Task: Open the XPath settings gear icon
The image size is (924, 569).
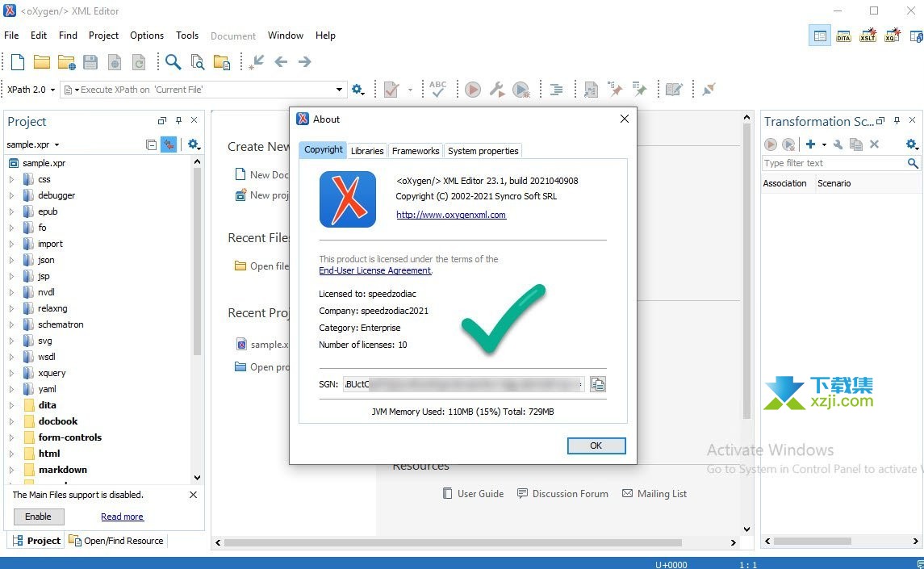Action: (357, 90)
